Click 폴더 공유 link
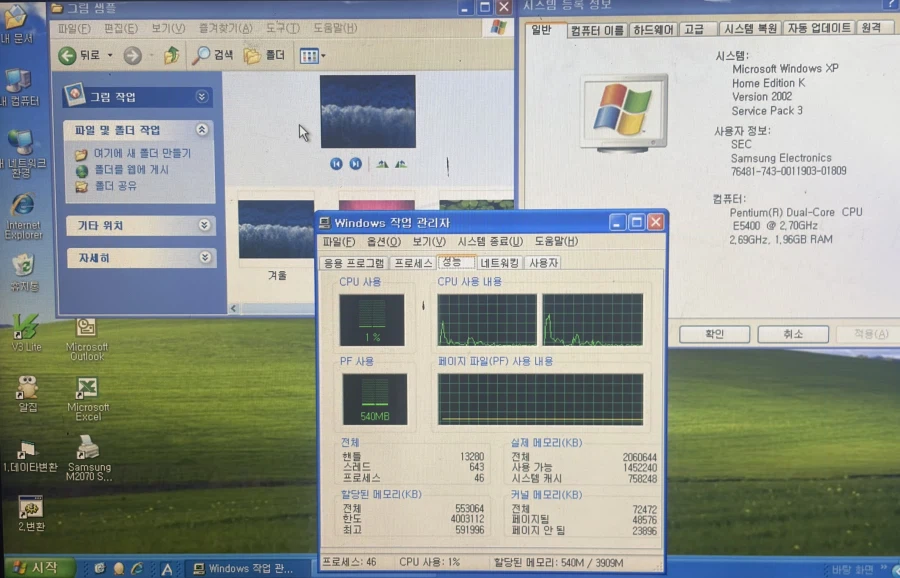The height and width of the screenshot is (578, 900). (115, 186)
